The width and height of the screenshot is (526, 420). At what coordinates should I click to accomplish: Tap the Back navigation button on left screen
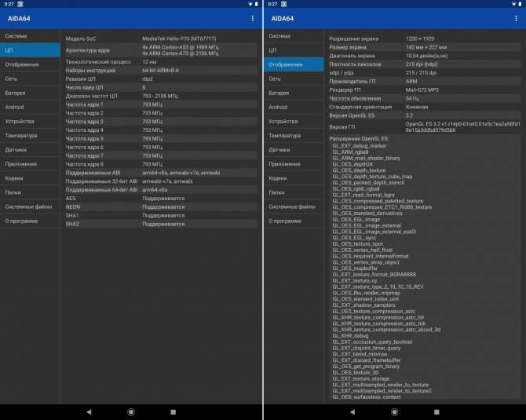[89, 412]
